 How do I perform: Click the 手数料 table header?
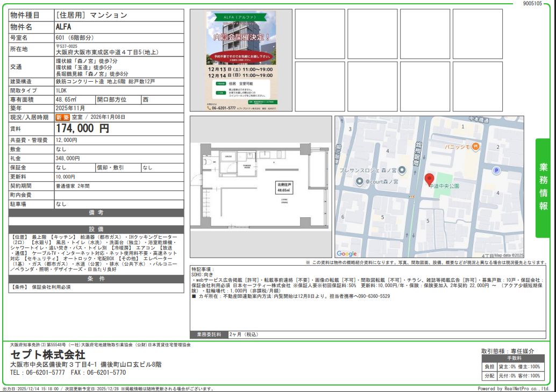tap(514, 358)
